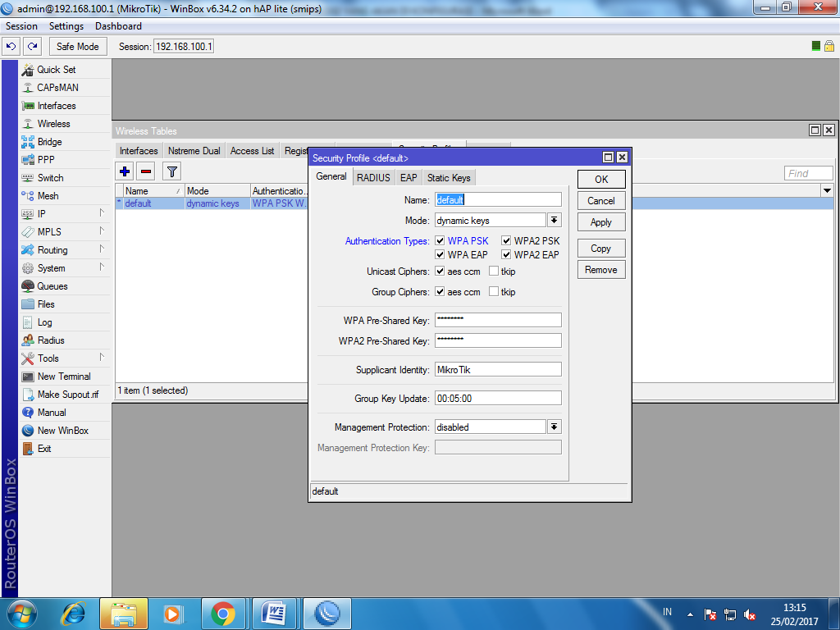The image size is (840, 630).
Task: Open CAPsMAN menu entry
Action: pos(57,87)
